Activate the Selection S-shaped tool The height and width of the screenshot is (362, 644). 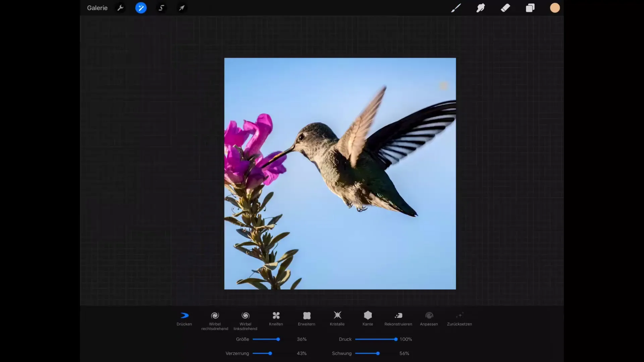[x=161, y=8]
